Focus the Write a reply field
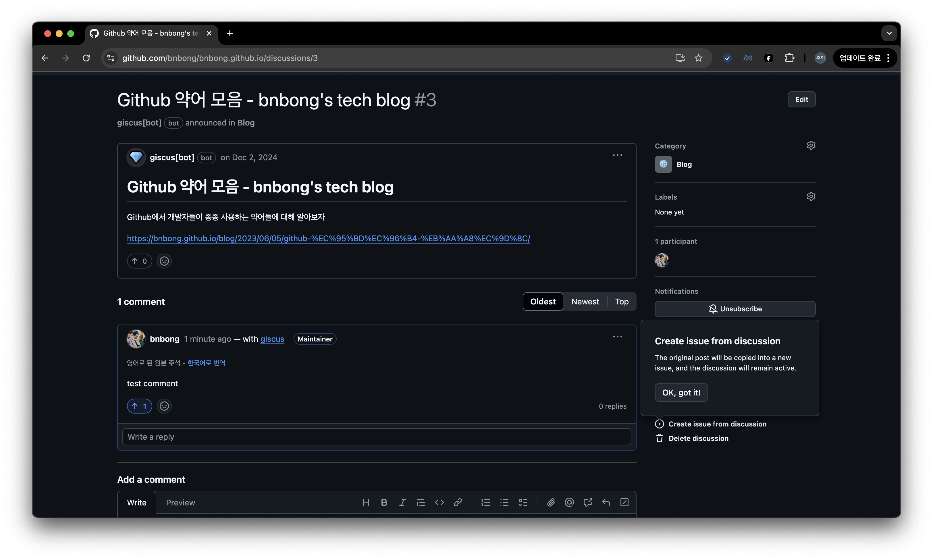Image resolution: width=933 pixels, height=560 pixels. pyautogui.click(x=376, y=437)
